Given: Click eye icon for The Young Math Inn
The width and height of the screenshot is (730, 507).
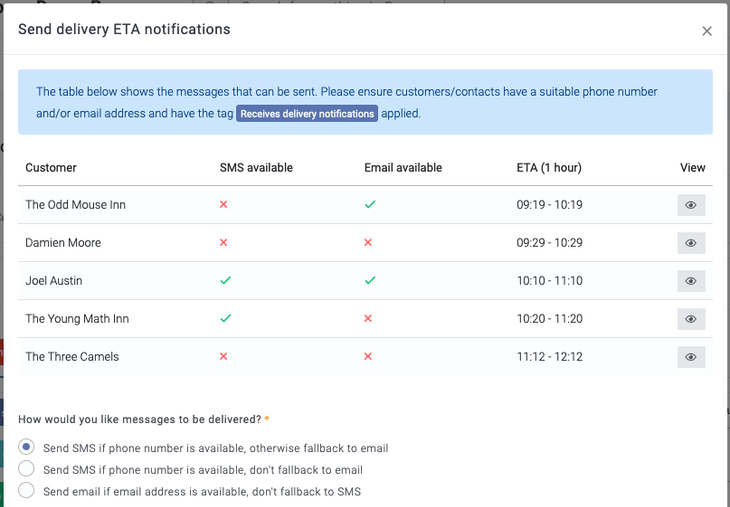Looking at the screenshot, I should 690,319.
